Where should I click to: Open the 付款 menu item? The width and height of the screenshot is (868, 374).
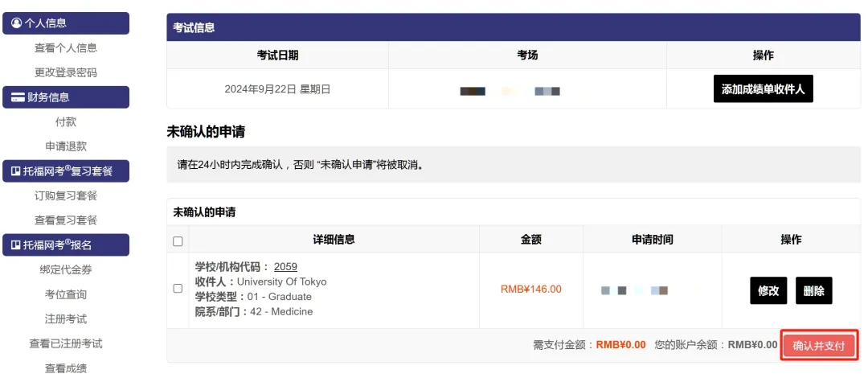66,122
